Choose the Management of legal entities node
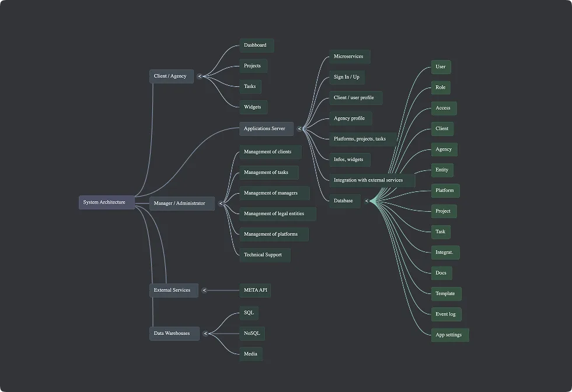 277,214
